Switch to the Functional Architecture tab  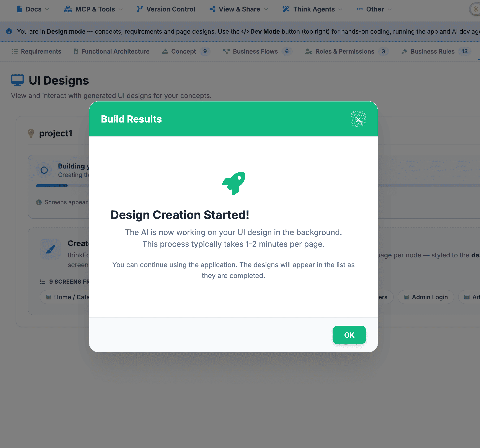(111, 51)
